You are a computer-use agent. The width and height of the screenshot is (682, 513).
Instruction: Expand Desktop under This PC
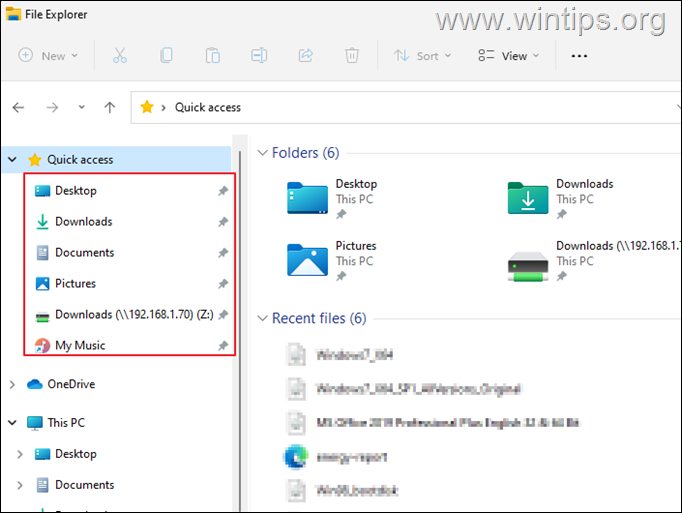[x=20, y=454]
